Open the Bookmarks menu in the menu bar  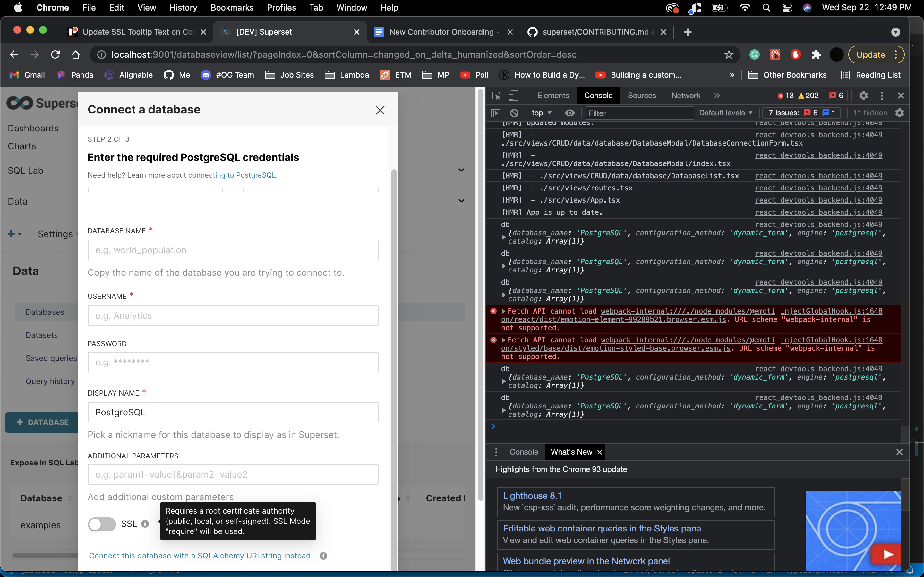(232, 8)
